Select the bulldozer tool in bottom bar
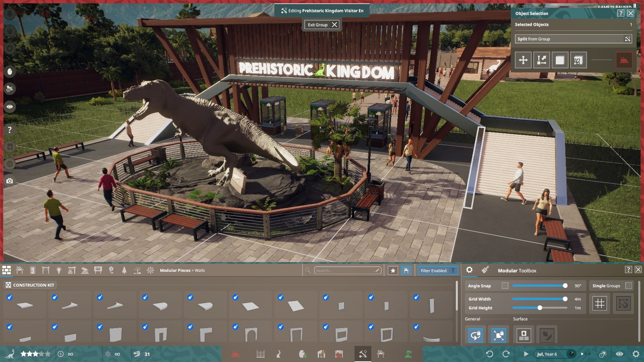Image resolution: width=644 pixels, height=362 pixels. tap(236, 354)
